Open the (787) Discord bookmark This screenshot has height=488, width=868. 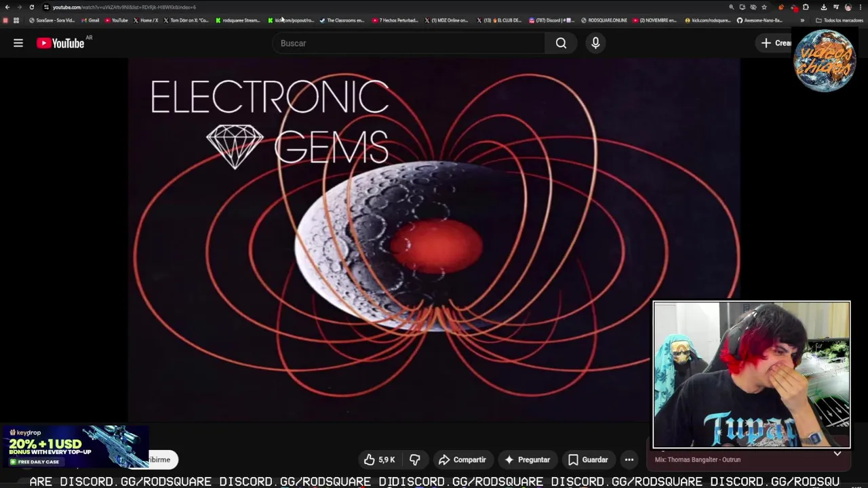551,20
